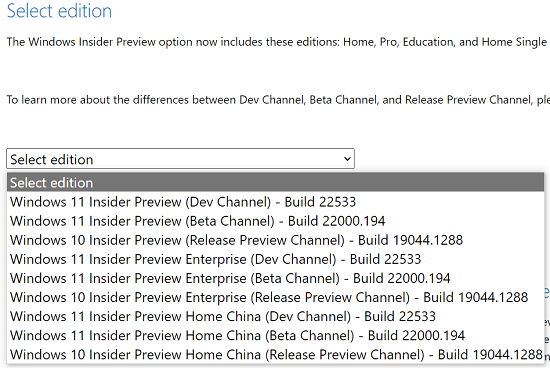The image size is (550, 368).
Task: Choose Windows 11 Enterprise (Beta Channel) Build 22000.194
Action: click(x=275, y=278)
